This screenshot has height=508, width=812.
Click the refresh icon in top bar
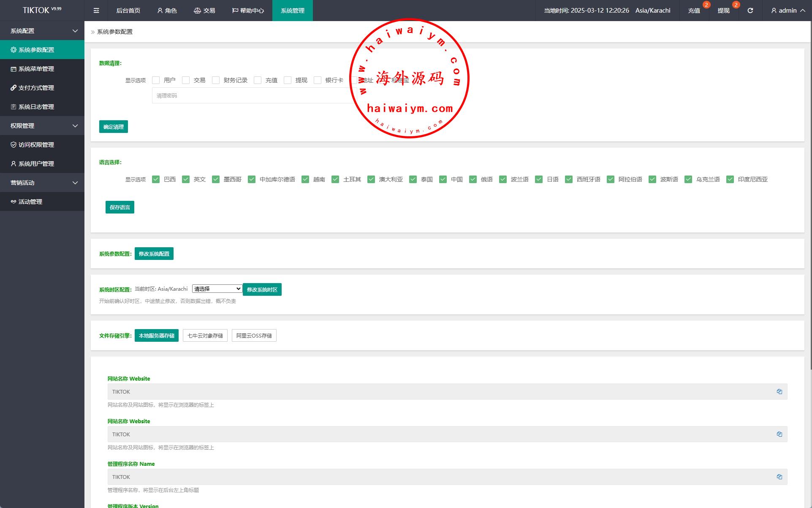tap(750, 11)
